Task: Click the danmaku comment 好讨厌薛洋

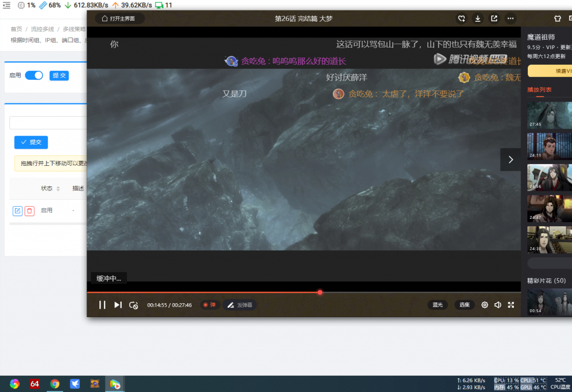Action: click(x=346, y=77)
